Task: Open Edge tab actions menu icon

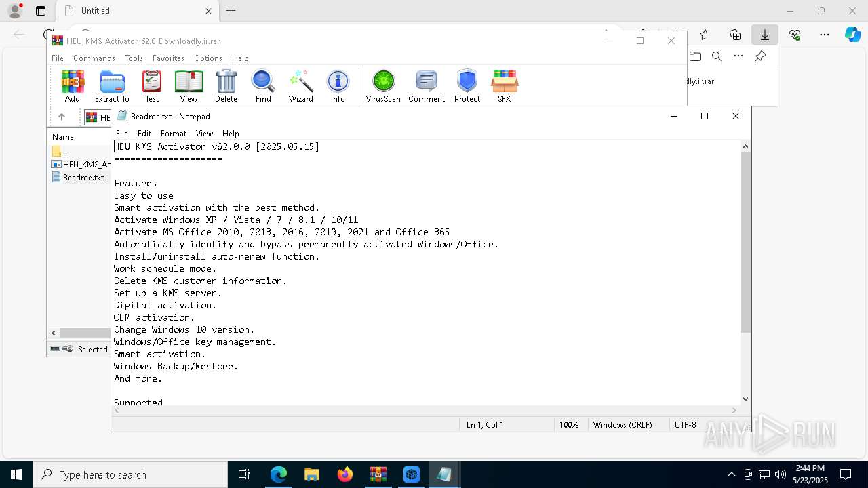Action: (x=41, y=11)
